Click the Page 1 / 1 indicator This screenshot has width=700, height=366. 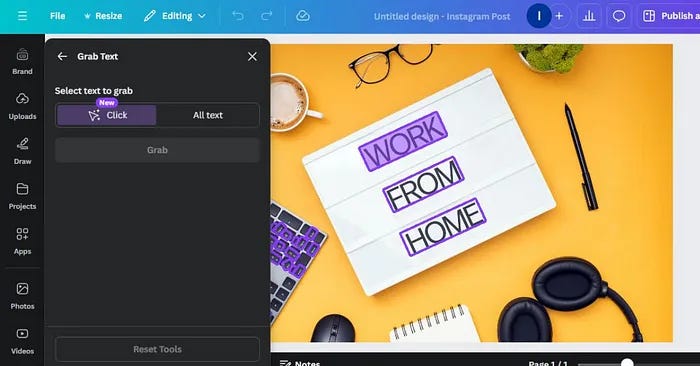pyautogui.click(x=548, y=363)
